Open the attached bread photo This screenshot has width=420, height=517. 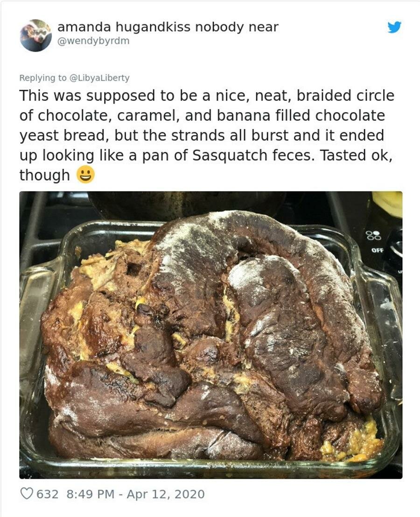pyautogui.click(x=211, y=335)
